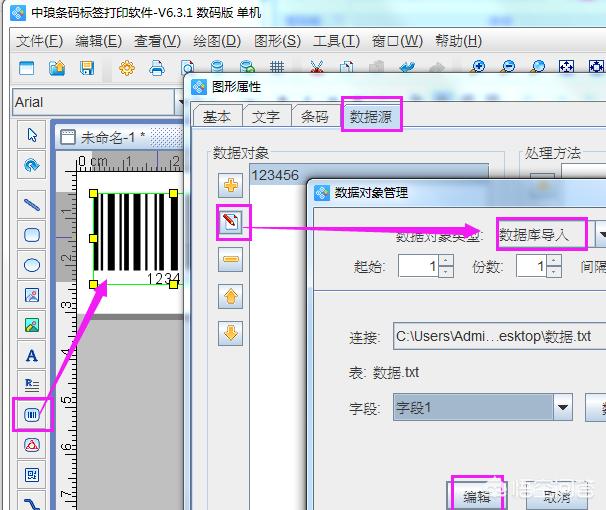Click the database settings cylinder icon
The width and height of the screenshot is (606, 510).
coord(217,67)
